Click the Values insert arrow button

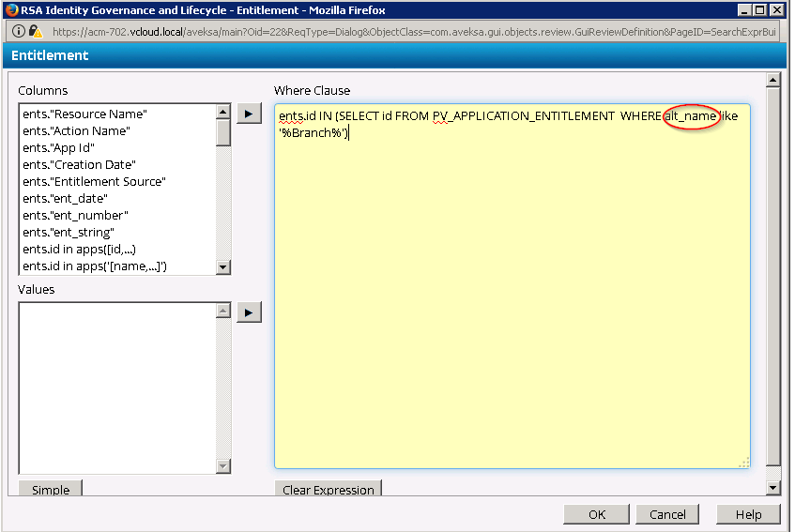tap(249, 312)
